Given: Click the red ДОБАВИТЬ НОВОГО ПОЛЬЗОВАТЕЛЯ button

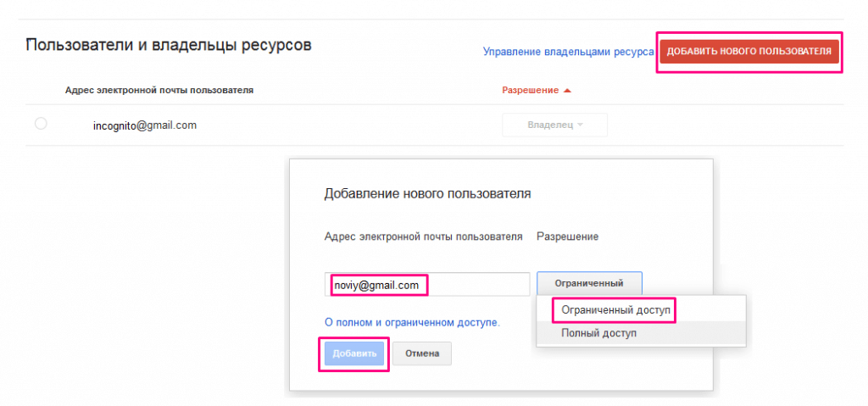Looking at the screenshot, I should (748, 52).
